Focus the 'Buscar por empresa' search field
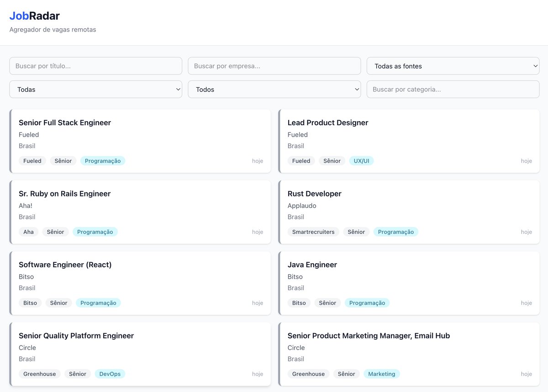 (274, 66)
